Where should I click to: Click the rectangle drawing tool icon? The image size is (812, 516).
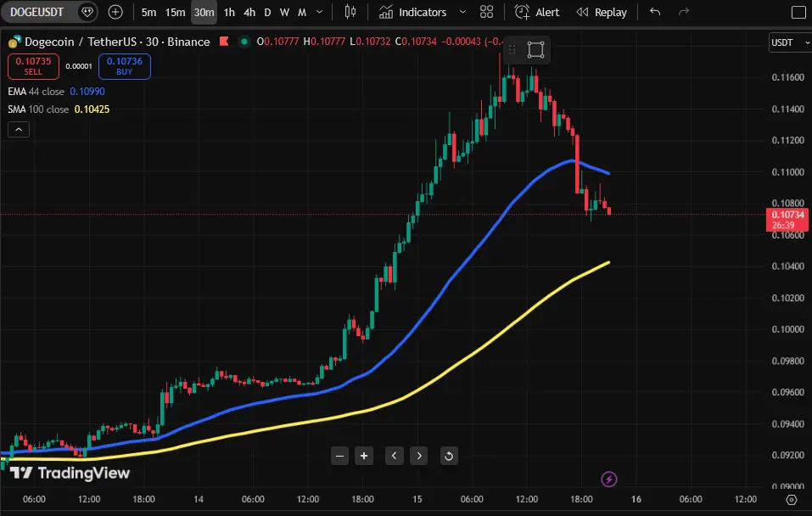(535, 50)
